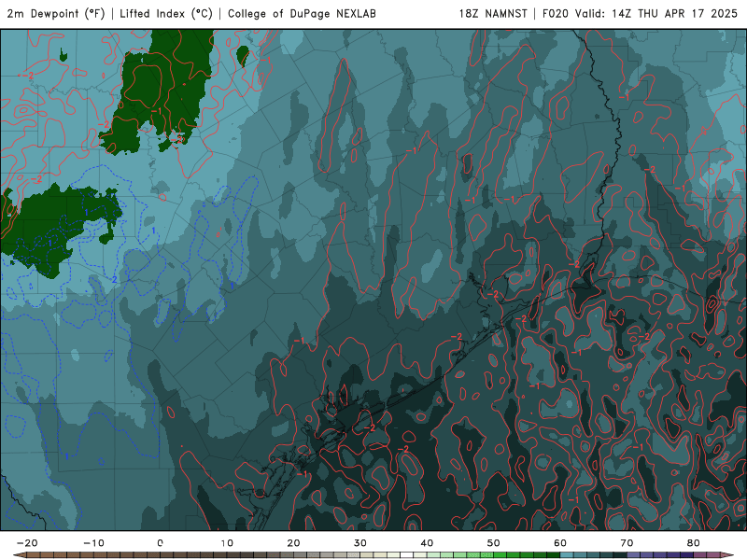This screenshot has height=560, width=747.
Task: Click the -20 tick label on the colorbar
Action: (x=27, y=543)
